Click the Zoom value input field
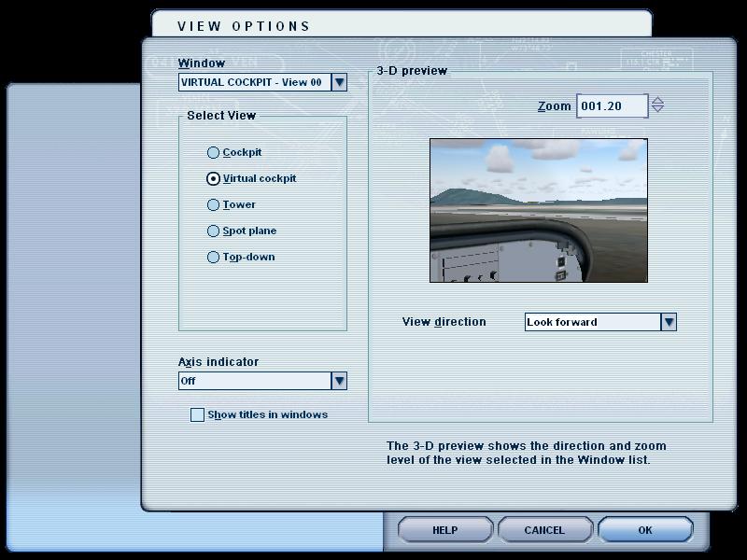Image resolution: width=747 pixels, height=560 pixels. pos(612,106)
